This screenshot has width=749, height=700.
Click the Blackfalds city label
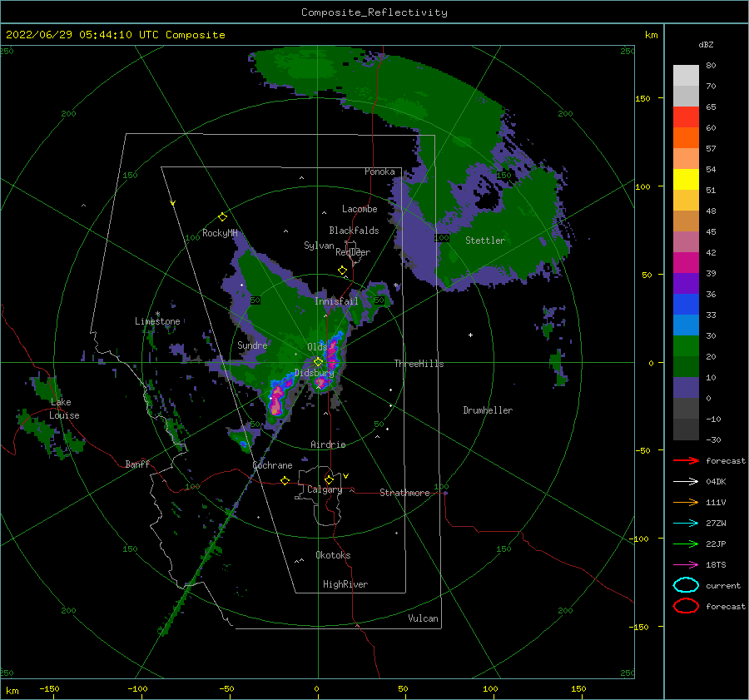(x=354, y=231)
